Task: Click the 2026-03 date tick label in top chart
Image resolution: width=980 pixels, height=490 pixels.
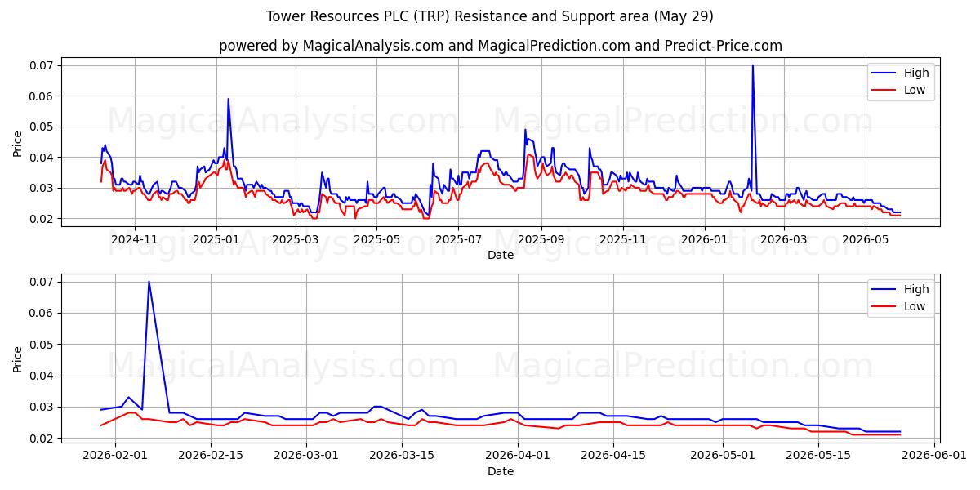Action: tap(784, 239)
